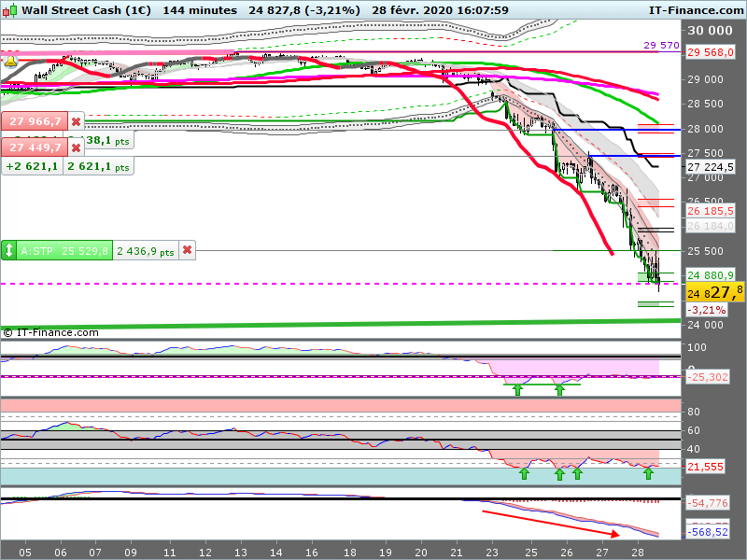Click date 23 on the time axis
This screenshot has height=560, width=747.
tap(492, 552)
